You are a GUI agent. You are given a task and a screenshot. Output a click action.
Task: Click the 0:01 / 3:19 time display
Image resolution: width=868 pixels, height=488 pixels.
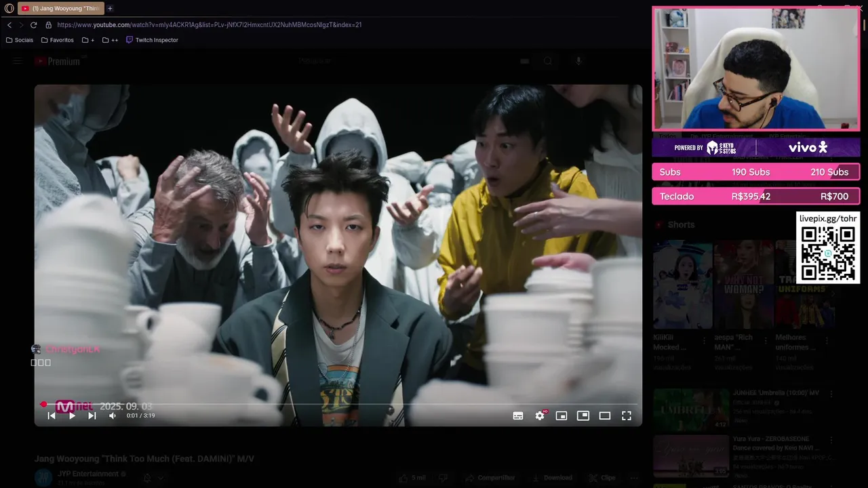(x=140, y=415)
